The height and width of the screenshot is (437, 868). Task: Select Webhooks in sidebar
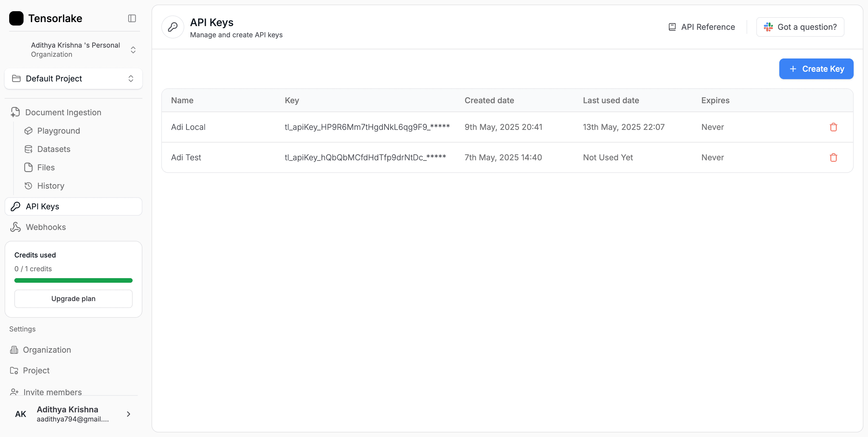[73, 227]
